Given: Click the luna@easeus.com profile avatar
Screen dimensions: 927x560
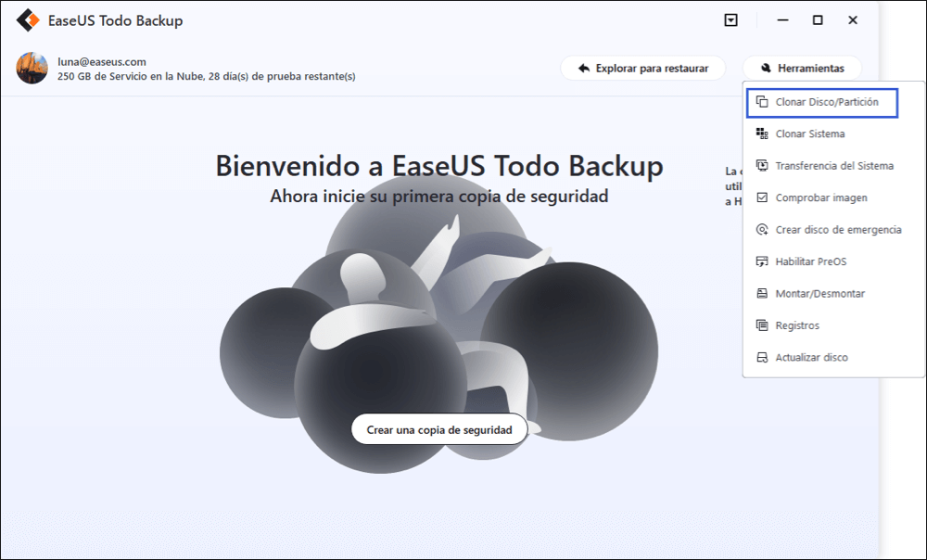Looking at the screenshot, I should (x=32, y=68).
